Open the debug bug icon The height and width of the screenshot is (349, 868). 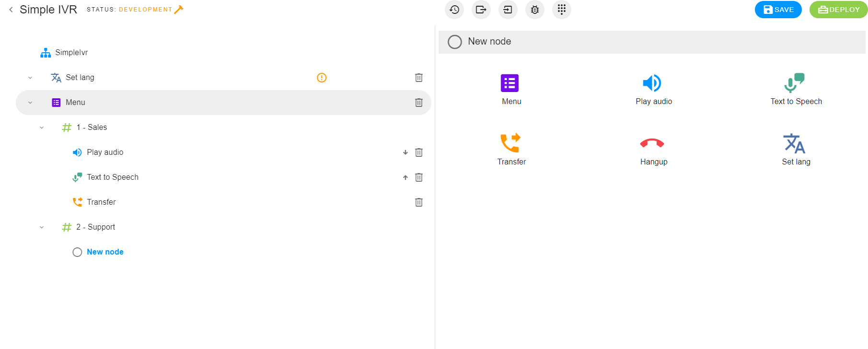pos(534,10)
